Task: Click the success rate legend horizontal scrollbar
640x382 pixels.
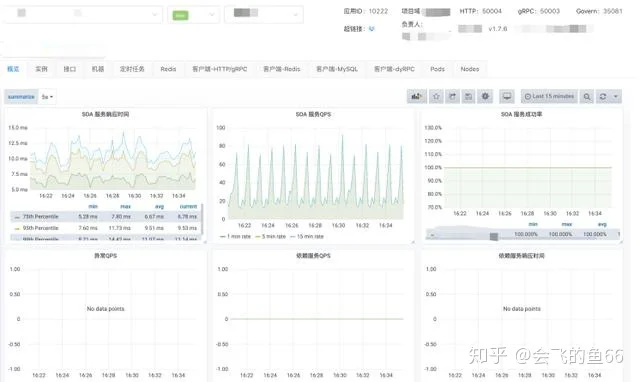Action: click(x=494, y=237)
